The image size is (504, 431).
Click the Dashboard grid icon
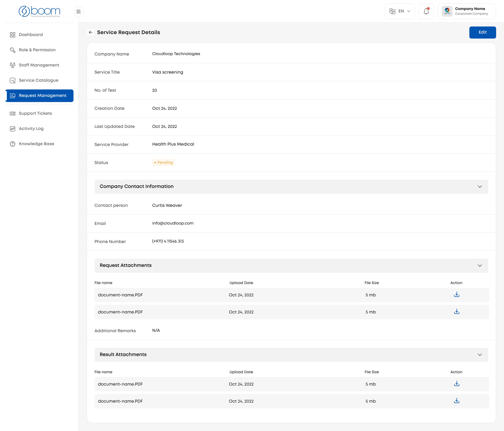click(x=13, y=35)
